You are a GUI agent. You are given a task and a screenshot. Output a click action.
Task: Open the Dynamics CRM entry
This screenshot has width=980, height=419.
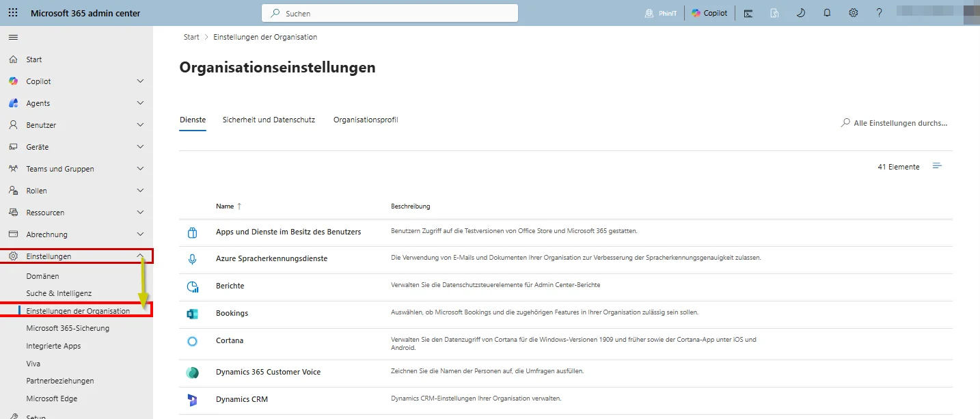[242, 399]
